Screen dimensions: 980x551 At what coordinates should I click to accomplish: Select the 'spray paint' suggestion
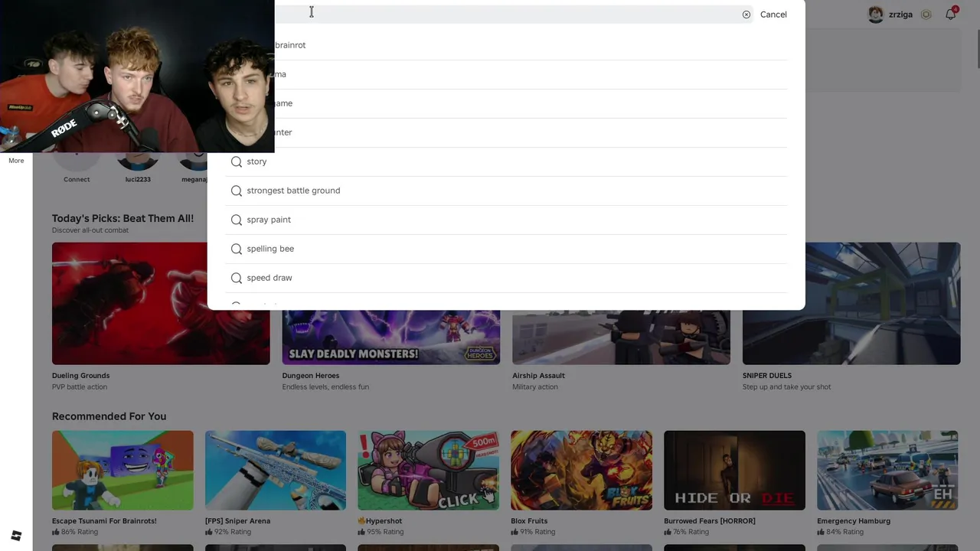[x=506, y=220]
